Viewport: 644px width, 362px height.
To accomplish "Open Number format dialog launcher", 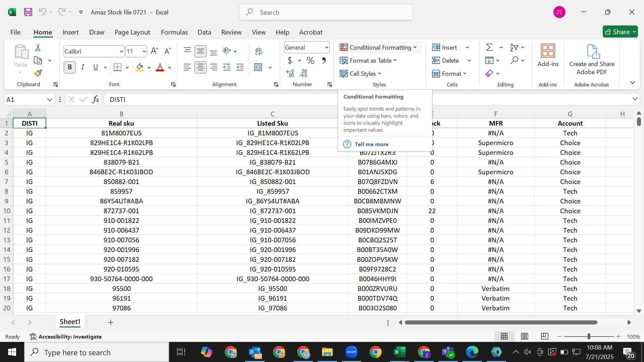I will [x=330, y=84].
